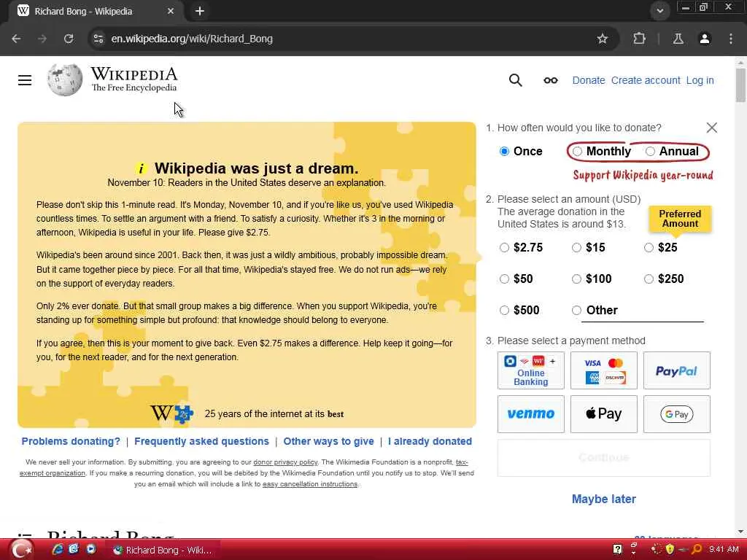Select the Once donation frequency
The image size is (747, 560).
[x=504, y=152]
